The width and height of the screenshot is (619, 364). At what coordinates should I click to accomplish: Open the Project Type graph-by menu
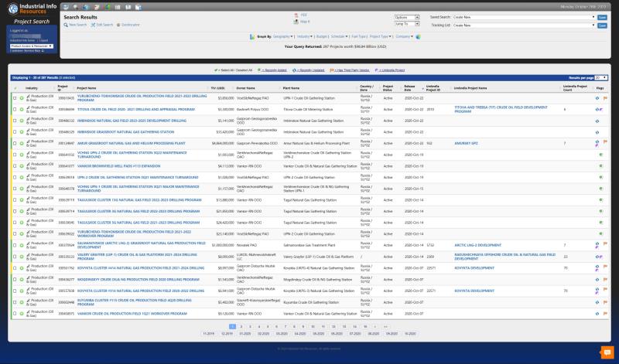(x=380, y=36)
